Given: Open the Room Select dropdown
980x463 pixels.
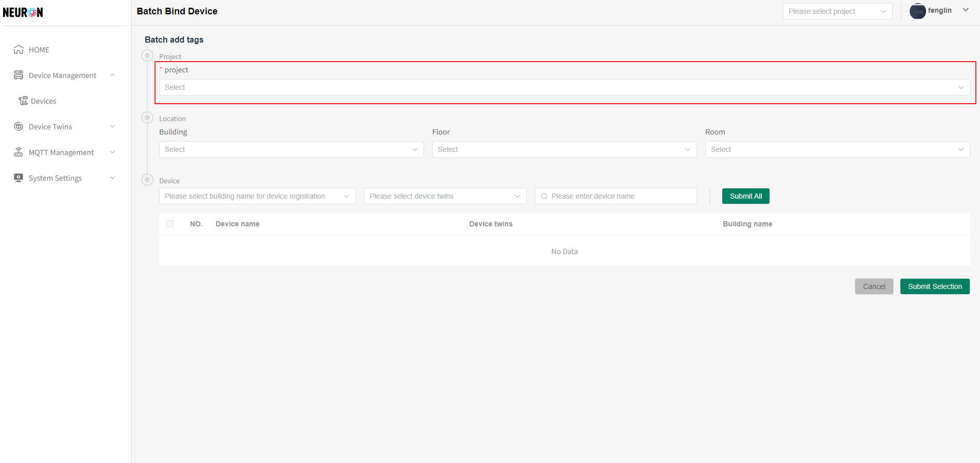Looking at the screenshot, I should (x=837, y=149).
